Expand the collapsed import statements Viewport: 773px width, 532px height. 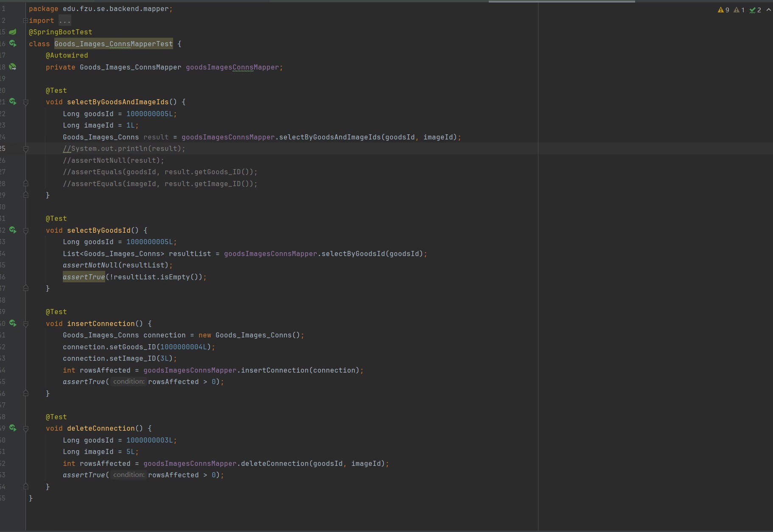[25, 20]
